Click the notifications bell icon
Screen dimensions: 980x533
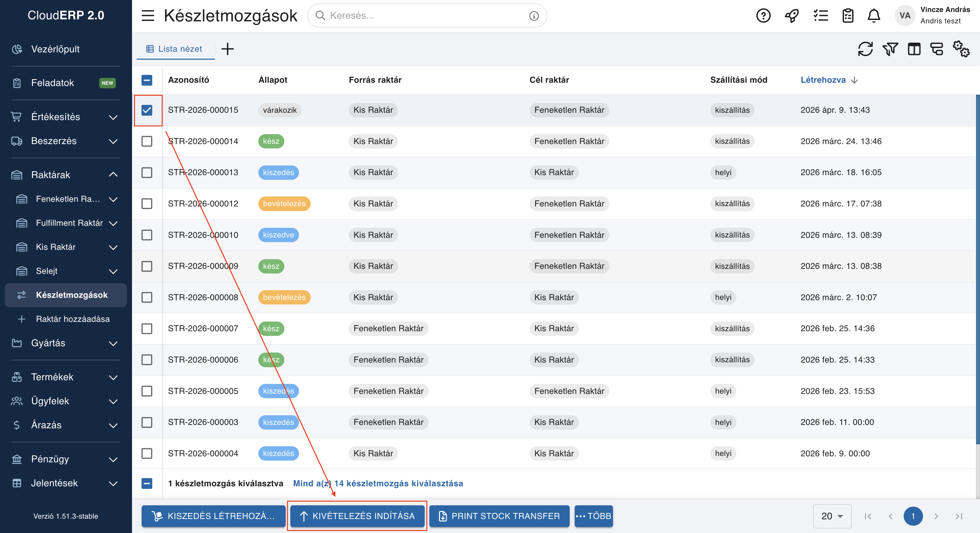873,16
